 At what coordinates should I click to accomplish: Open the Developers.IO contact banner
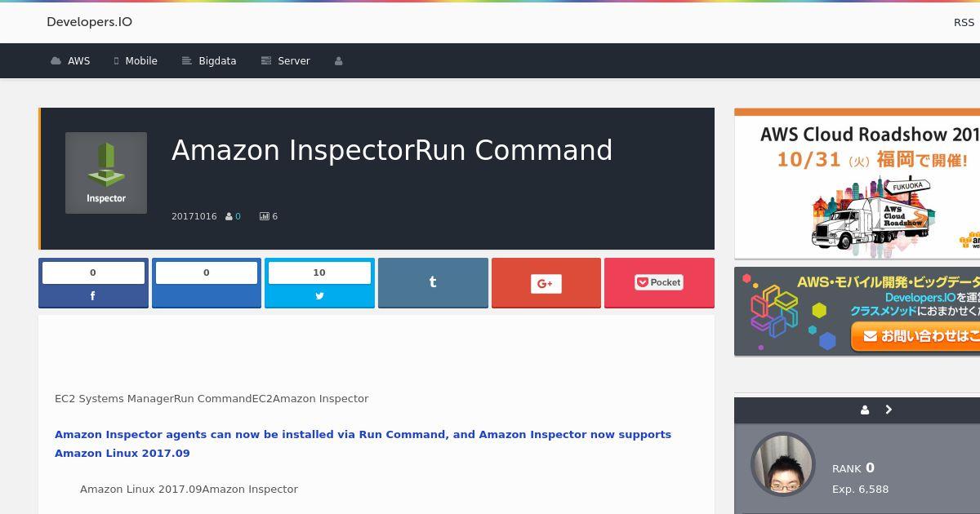[x=857, y=312]
